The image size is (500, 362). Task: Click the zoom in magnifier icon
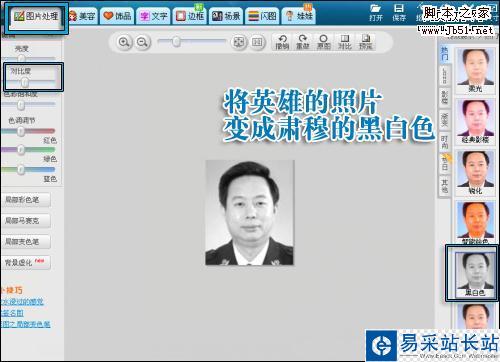(124, 42)
